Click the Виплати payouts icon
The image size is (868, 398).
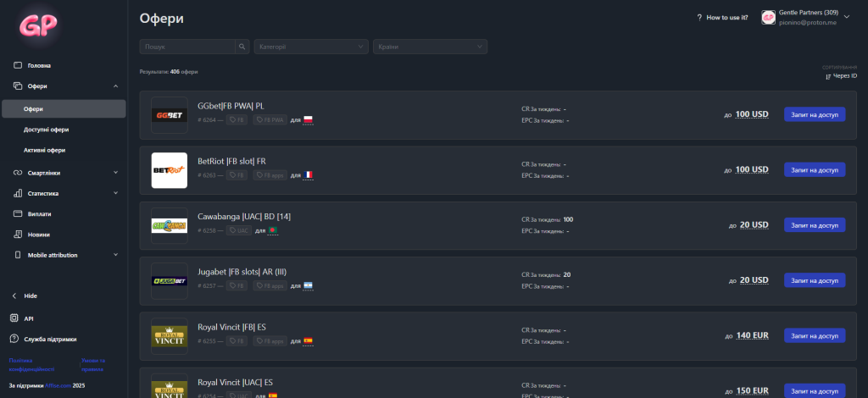pyautogui.click(x=18, y=214)
